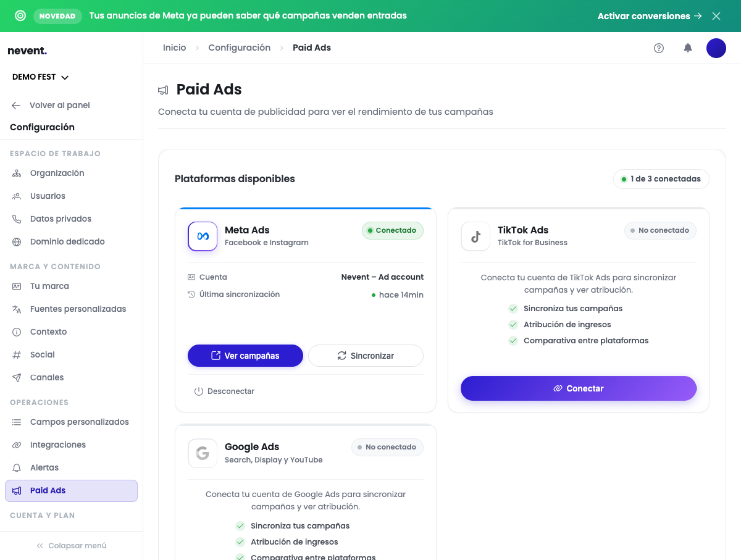The image size is (741, 560).
Task: Click TikTok's Sincroniza tus campañas checkmark
Action: point(513,309)
